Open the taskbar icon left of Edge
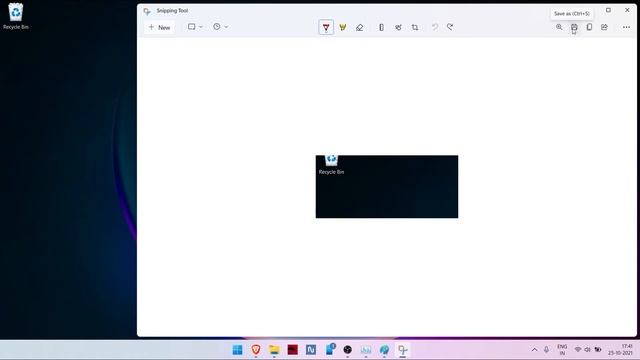This screenshot has width=640, height=360. tap(366, 350)
